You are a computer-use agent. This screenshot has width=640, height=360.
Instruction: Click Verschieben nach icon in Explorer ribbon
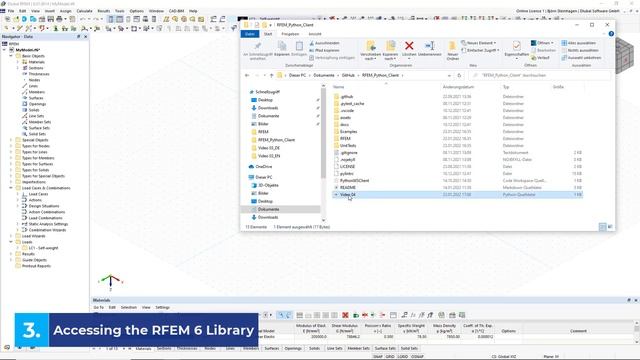click(x=371, y=46)
